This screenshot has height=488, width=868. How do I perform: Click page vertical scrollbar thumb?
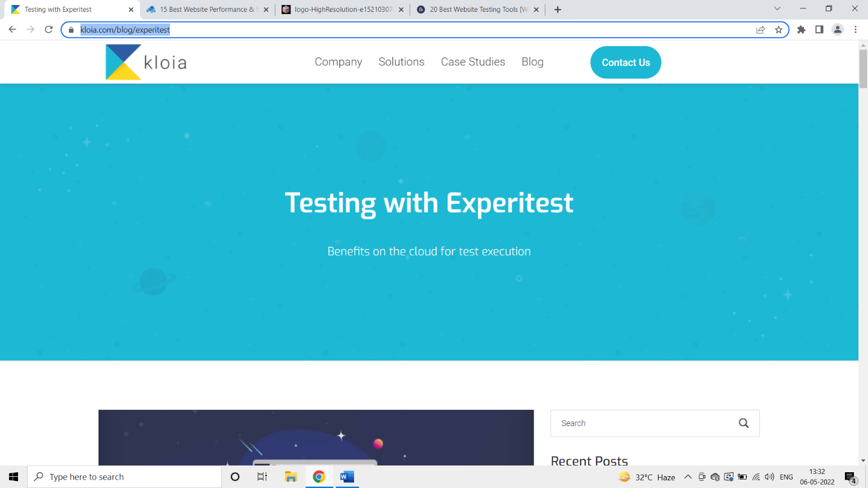(863, 69)
